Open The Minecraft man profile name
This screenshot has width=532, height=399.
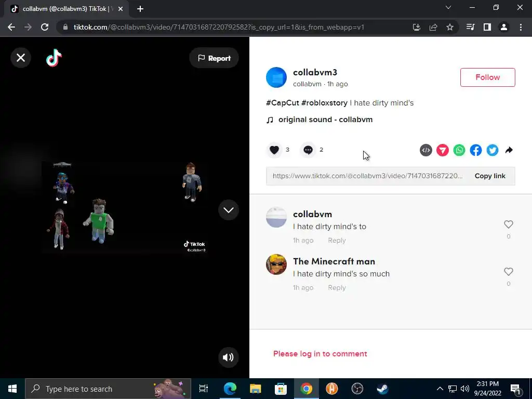point(334,261)
